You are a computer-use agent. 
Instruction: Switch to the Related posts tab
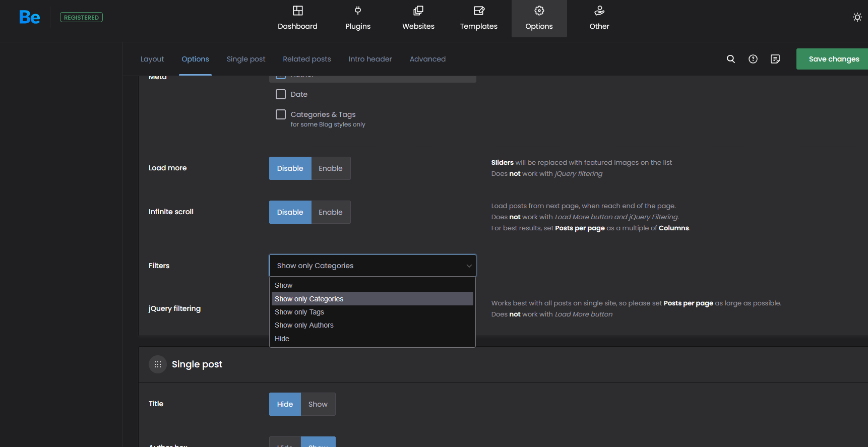click(306, 59)
